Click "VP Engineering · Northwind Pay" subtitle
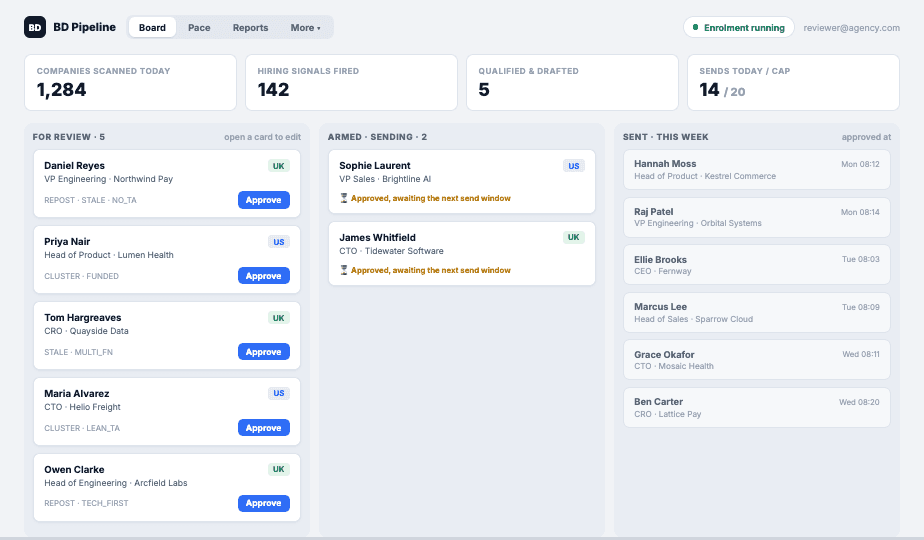This screenshot has height=540, width=924. pos(108,179)
